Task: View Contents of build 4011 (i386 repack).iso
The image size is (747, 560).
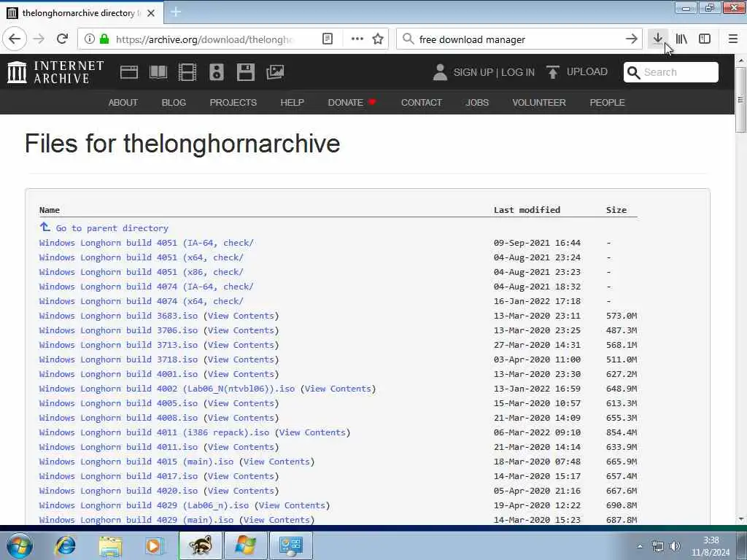Action: [x=312, y=432]
